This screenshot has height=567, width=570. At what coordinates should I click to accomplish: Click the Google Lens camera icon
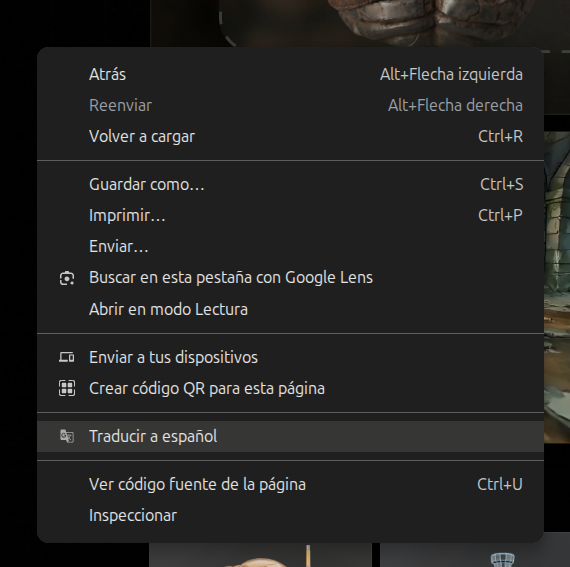tap(67, 278)
